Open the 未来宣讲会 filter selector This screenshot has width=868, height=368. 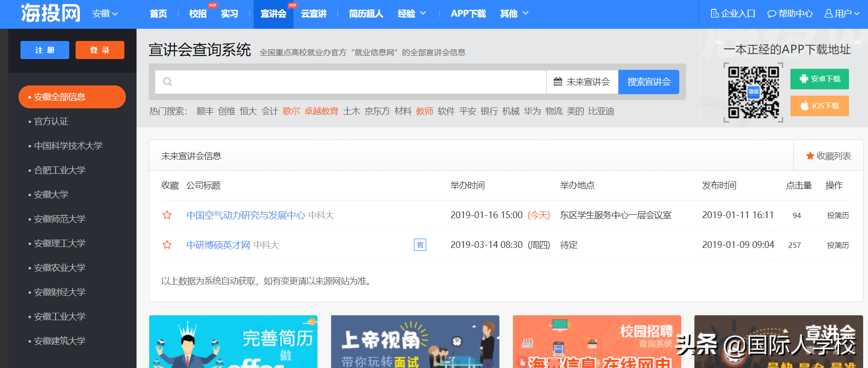[x=582, y=82]
